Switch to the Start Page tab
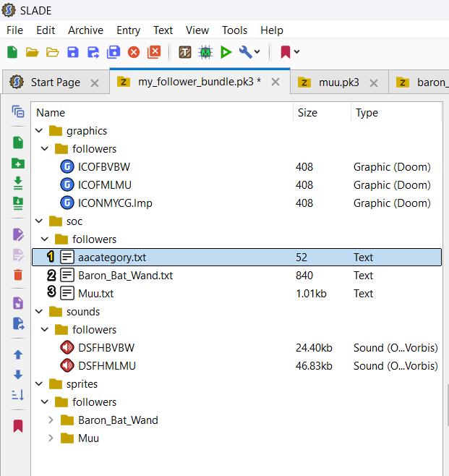This screenshot has width=449, height=476. [56, 82]
